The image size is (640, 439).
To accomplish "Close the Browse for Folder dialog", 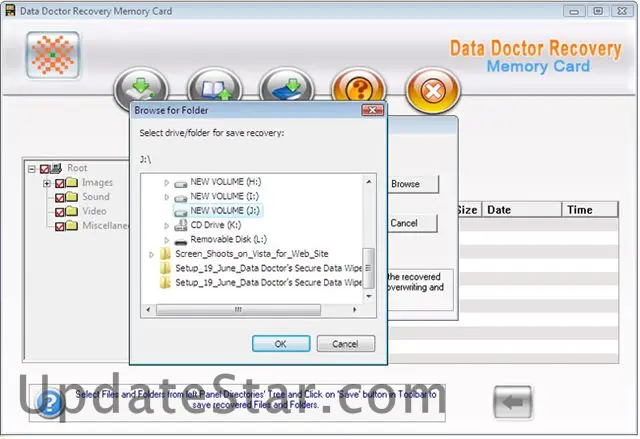I will click(372, 110).
